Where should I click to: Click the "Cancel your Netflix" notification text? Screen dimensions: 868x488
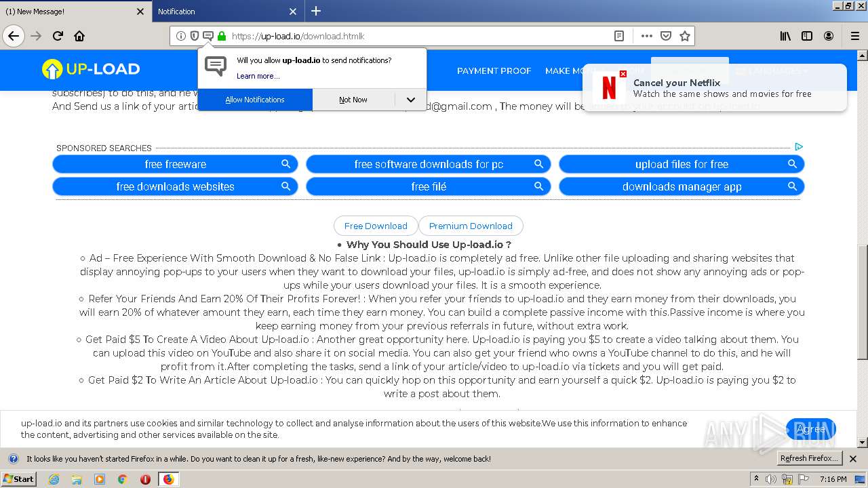point(677,83)
